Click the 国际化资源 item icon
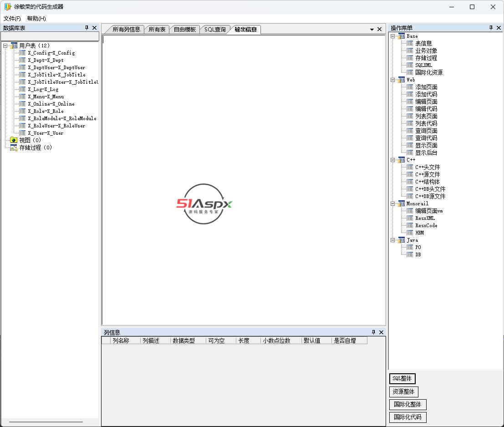The height and width of the screenshot is (427, 504). tap(410, 73)
